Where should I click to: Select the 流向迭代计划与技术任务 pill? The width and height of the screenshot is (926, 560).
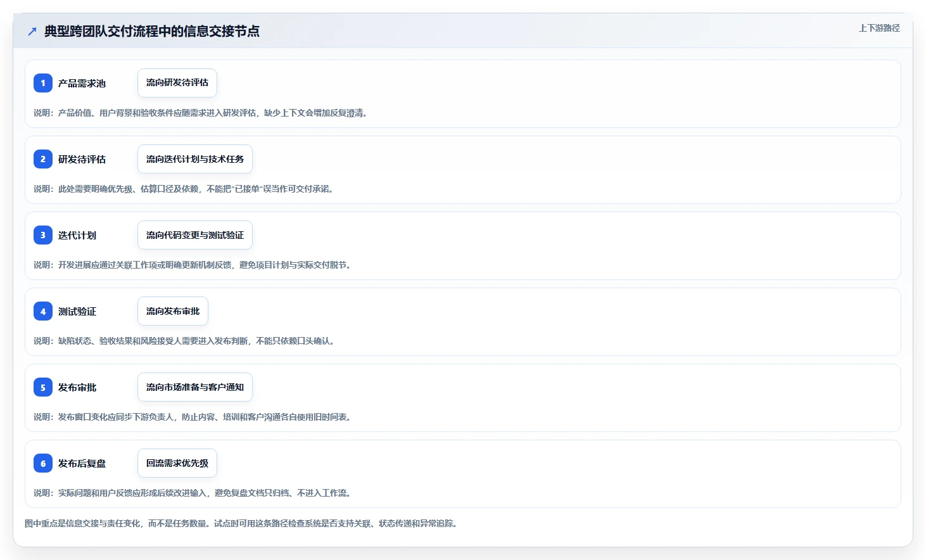tap(195, 159)
